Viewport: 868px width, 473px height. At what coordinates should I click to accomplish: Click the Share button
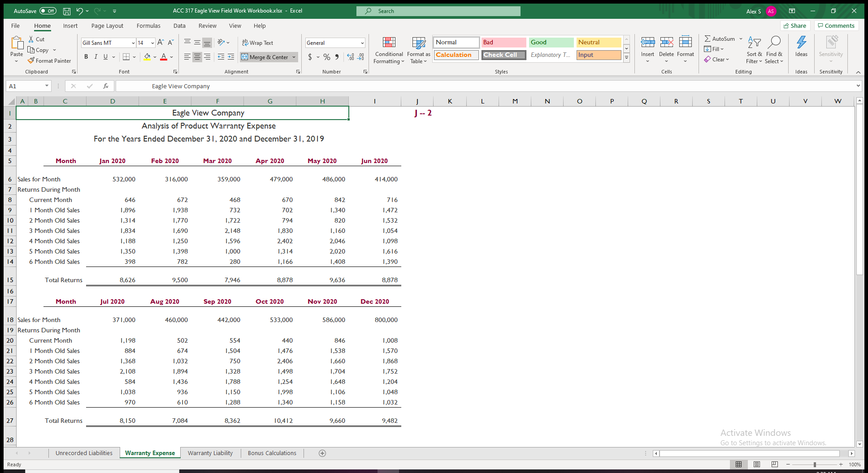tap(795, 26)
